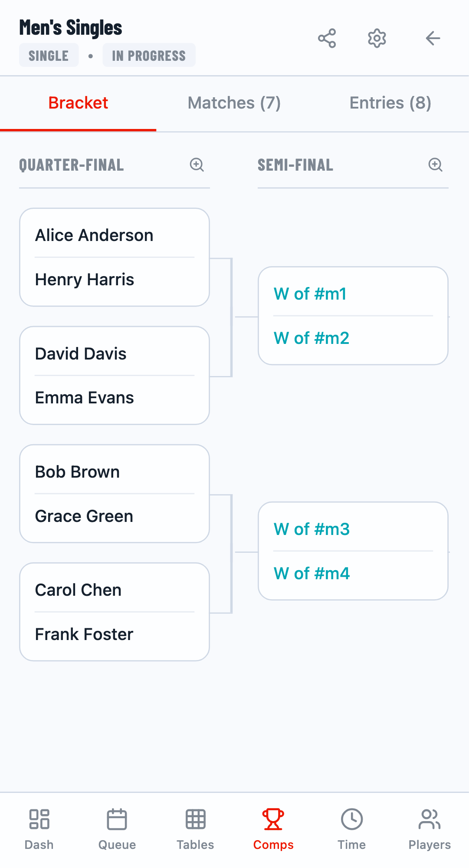Select the Comps trophy icon
Screen dimensions: 469x868
pyautogui.click(x=273, y=819)
